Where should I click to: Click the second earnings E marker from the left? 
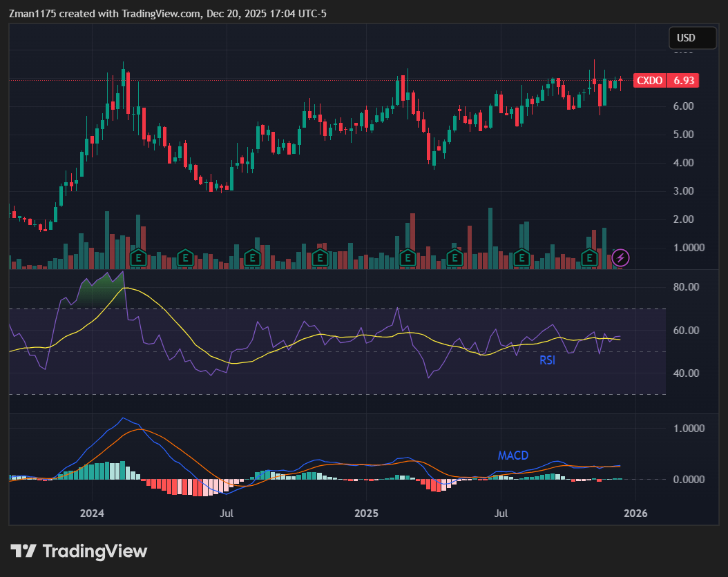pos(185,257)
